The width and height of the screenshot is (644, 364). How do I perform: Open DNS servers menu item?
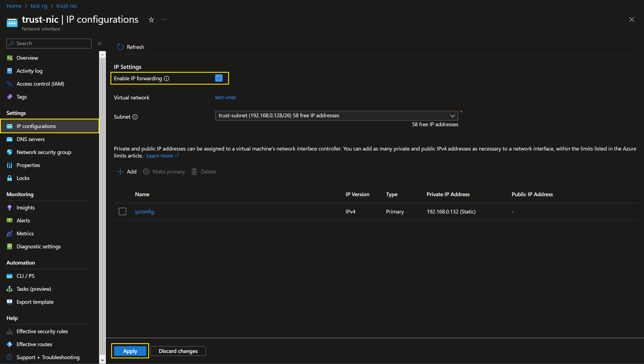pyautogui.click(x=31, y=139)
